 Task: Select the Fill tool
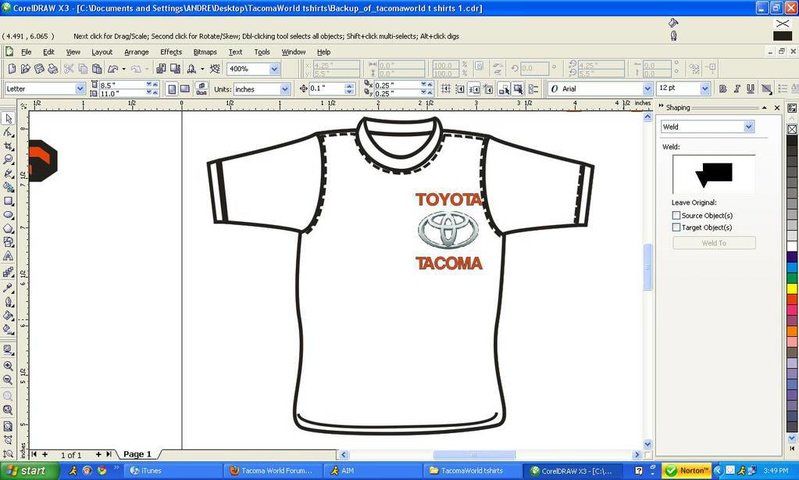(x=8, y=315)
